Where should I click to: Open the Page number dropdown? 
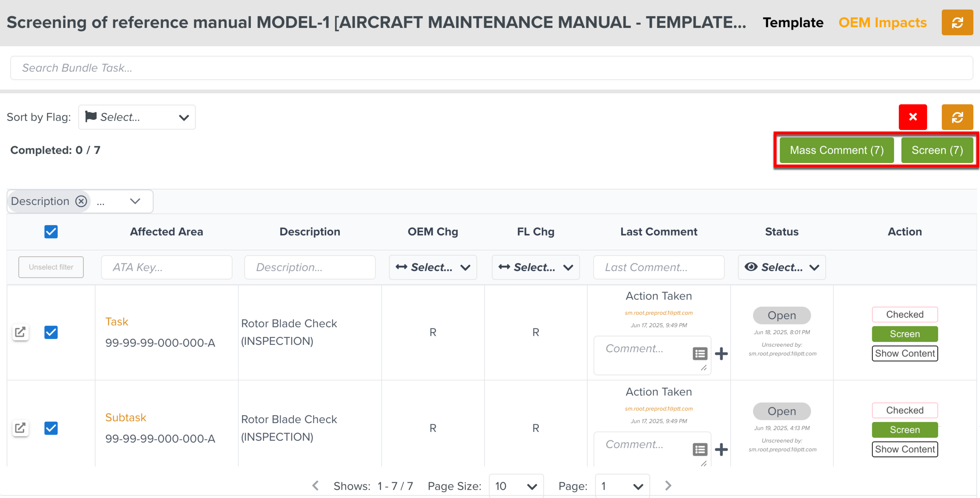click(x=622, y=486)
